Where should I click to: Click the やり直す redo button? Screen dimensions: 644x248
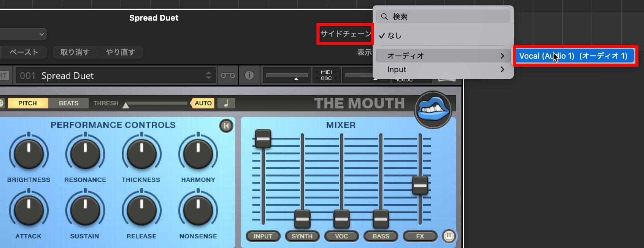pos(121,52)
